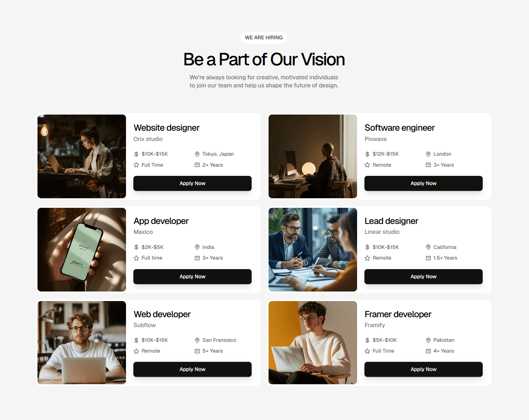Click the location pin icon beside California
Screen dimensions: 529x420
click(428, 247)
